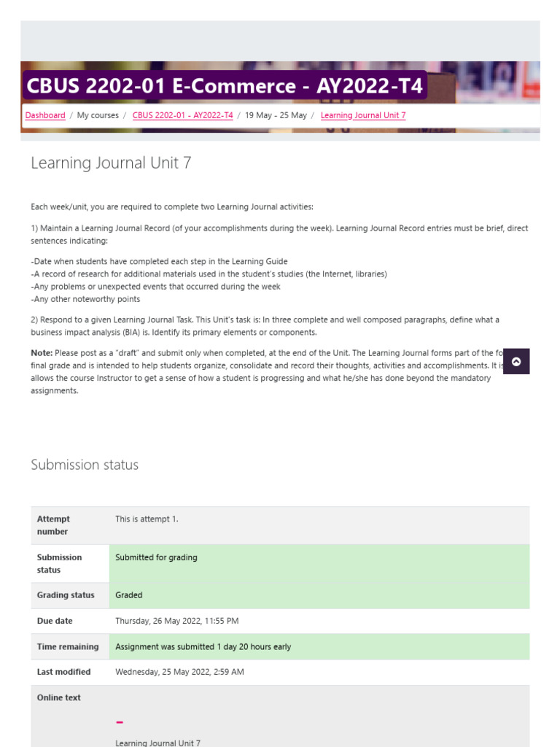Click the 'Submitted for grading' status cell
The height and width of the screenshot is (747, 560).
click(x=156, y=557)
